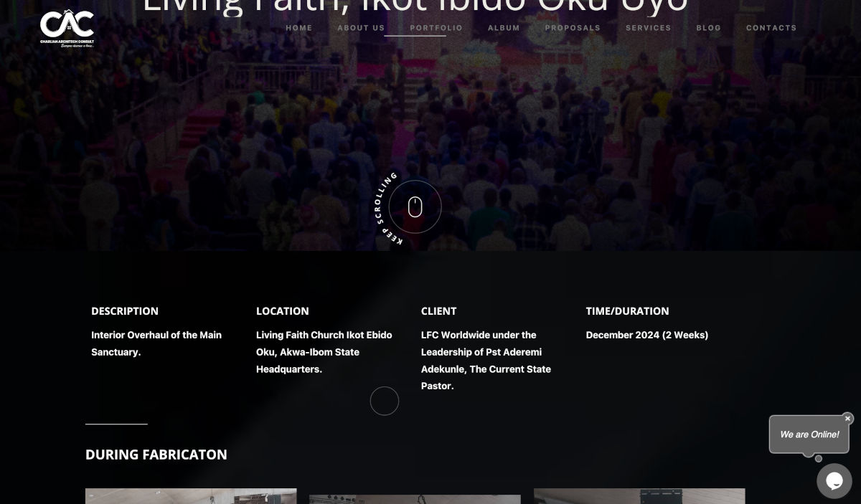Screen dimensions: 861x504
Task: Click the We are Online message
Action: pos(809,434)
